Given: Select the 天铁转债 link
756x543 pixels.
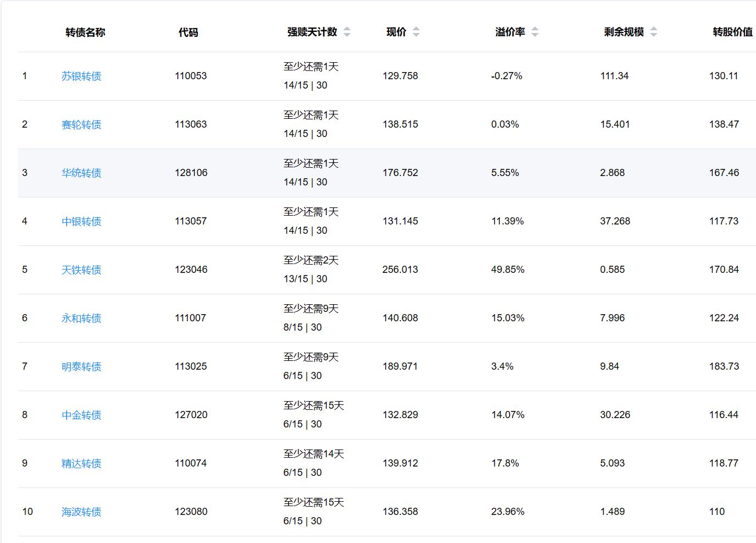Looking at the screenshot, I should tap(81, 270).
